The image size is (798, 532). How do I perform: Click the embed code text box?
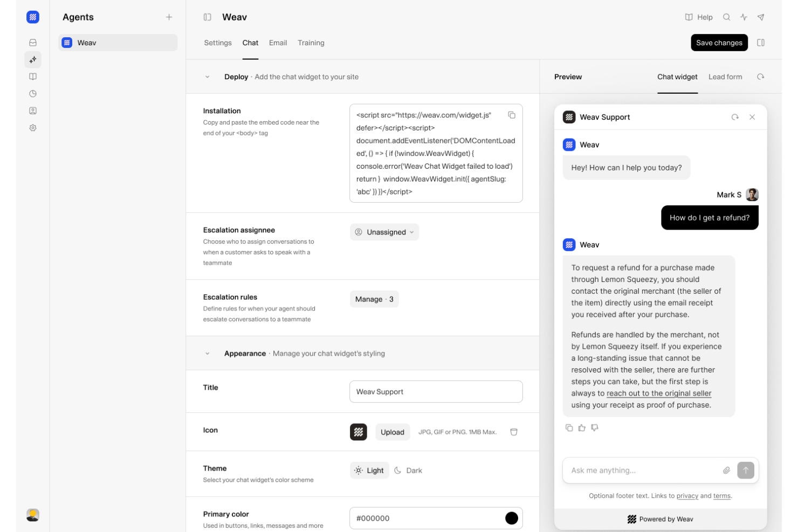coord(436,153)
